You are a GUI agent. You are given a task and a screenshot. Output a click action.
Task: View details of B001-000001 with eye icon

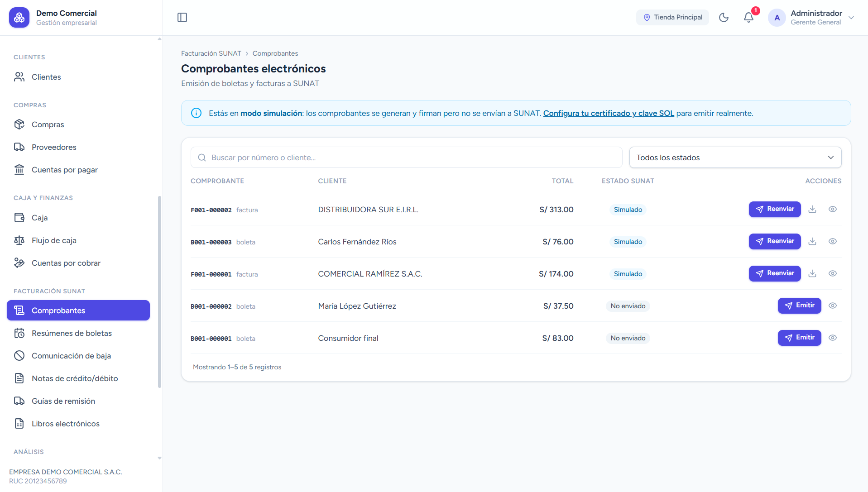point(832,338)
